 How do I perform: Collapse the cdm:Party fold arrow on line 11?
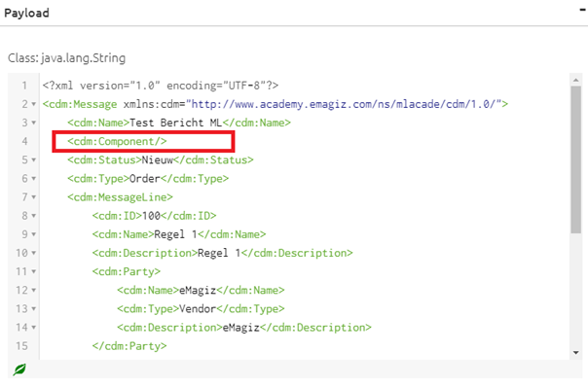tap(33, 271)
